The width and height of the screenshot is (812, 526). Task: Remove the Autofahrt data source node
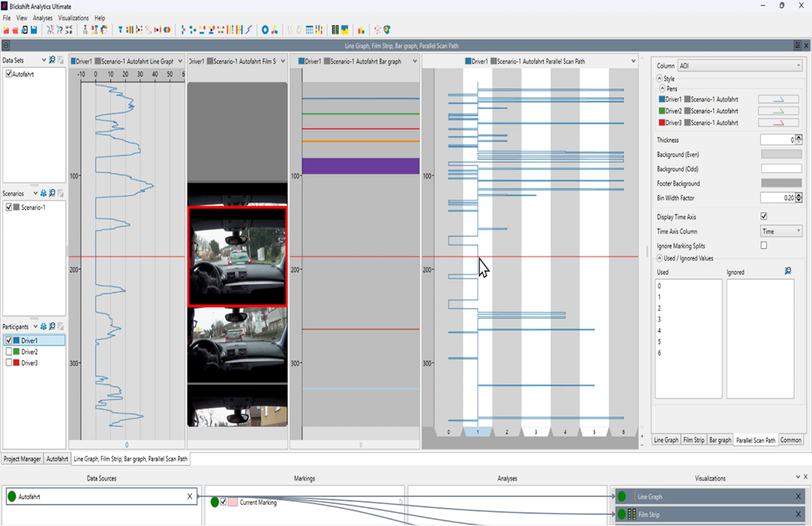(x=189, y=496)
